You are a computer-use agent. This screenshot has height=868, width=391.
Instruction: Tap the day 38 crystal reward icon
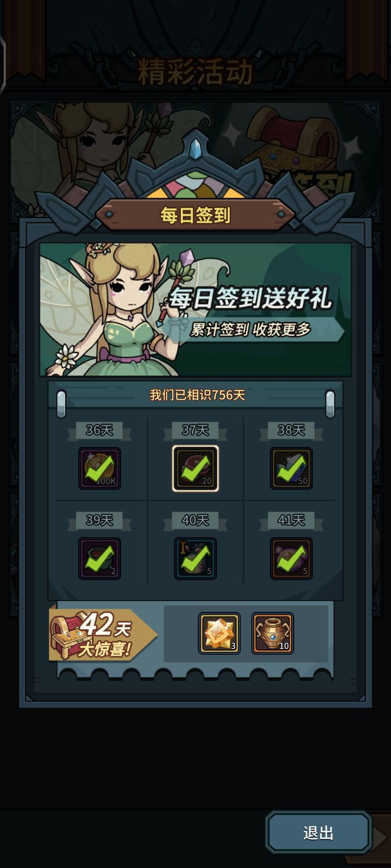(291, 468)
